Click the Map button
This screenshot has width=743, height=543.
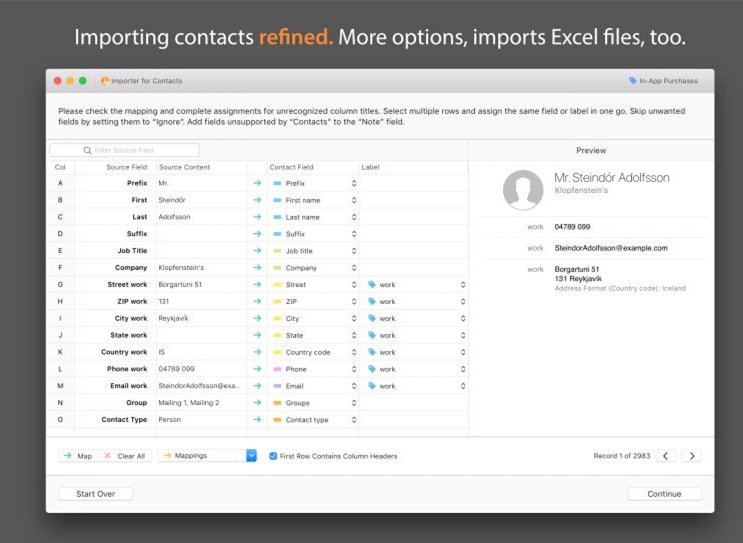point(79,456)
